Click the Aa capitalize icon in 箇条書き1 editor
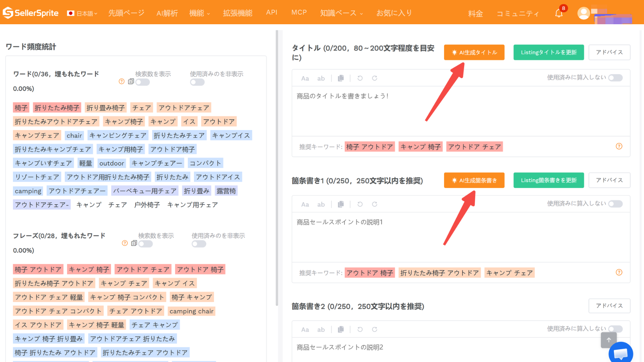Screen dimensions: 644x362 point(305,204)
